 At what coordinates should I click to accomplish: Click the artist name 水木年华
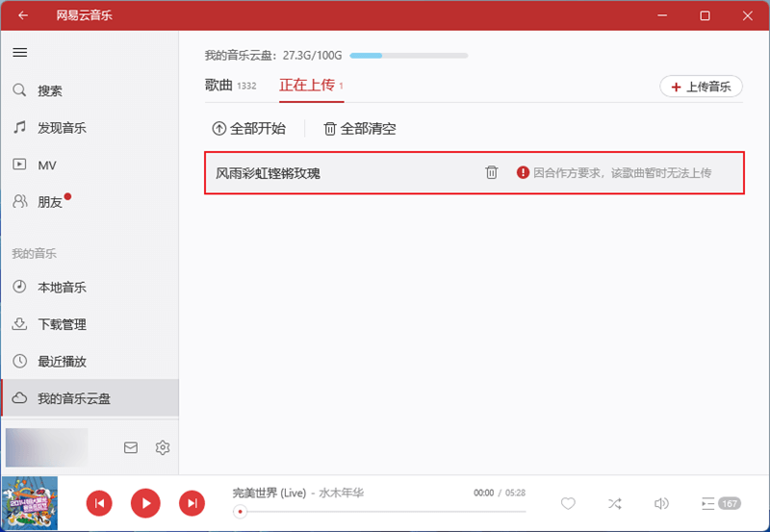pyautogui.click(x=342, y=493)
